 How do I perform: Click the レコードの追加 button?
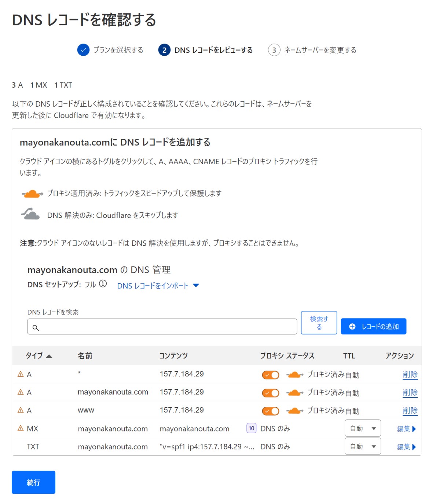tap(374, 326)
